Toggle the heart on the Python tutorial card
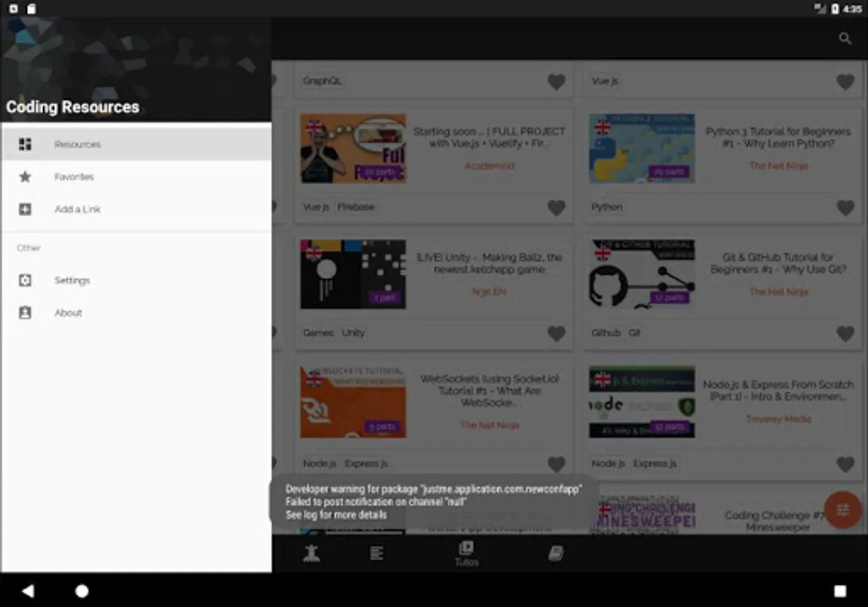Image resolution: width=868 pixels, height=607 pixels. (845, 208)
